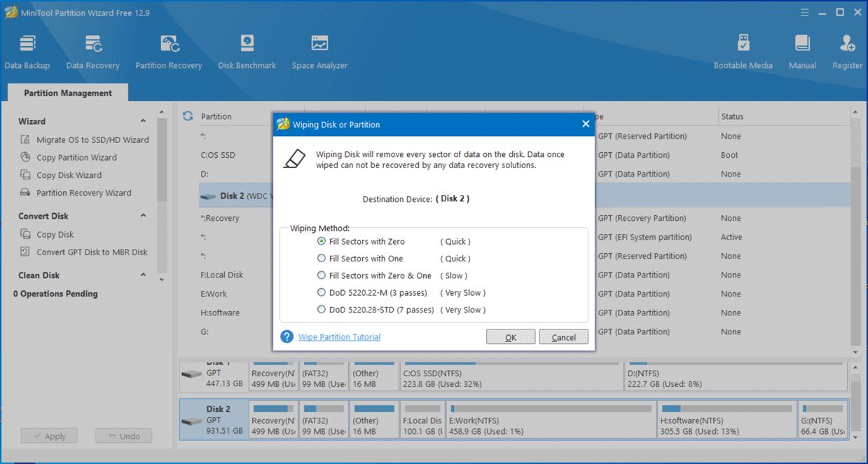Open Copy Partition Wizard

click(x=76, y=157)
